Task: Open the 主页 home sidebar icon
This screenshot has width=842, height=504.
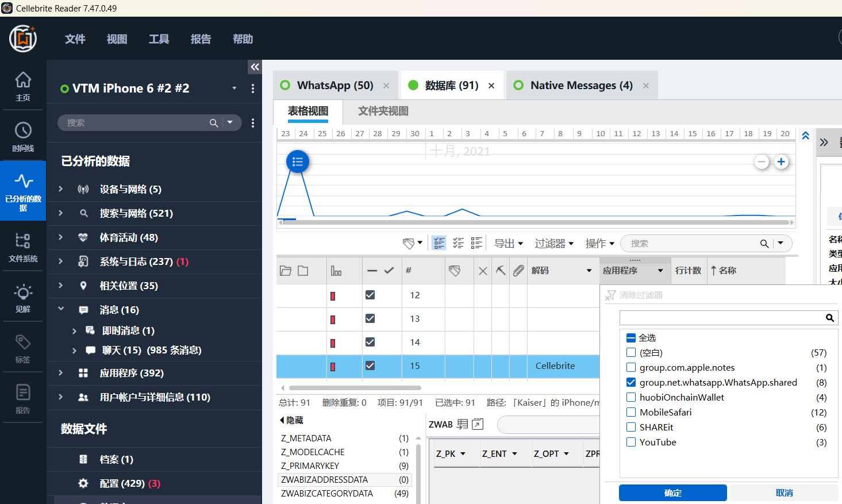Action: (23, 86)
